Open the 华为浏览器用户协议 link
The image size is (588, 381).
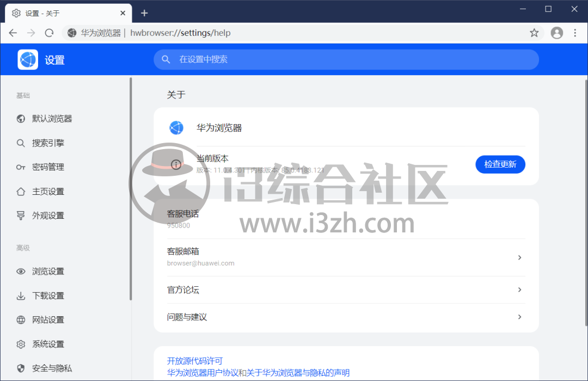203,373
